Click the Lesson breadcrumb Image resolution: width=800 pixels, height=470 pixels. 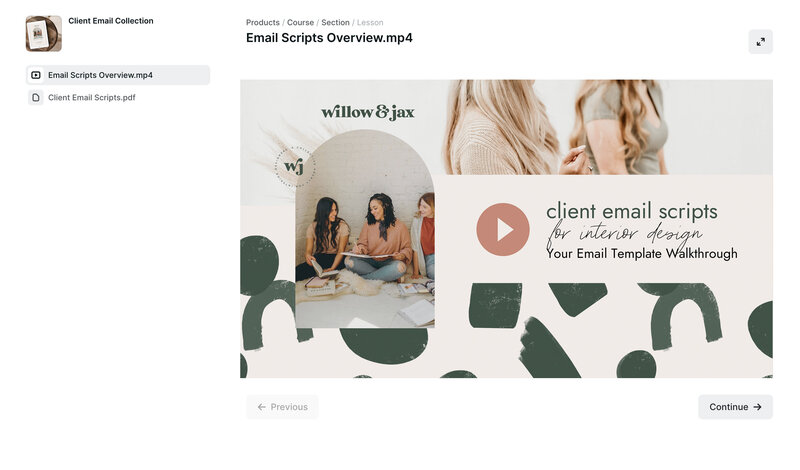370,22
